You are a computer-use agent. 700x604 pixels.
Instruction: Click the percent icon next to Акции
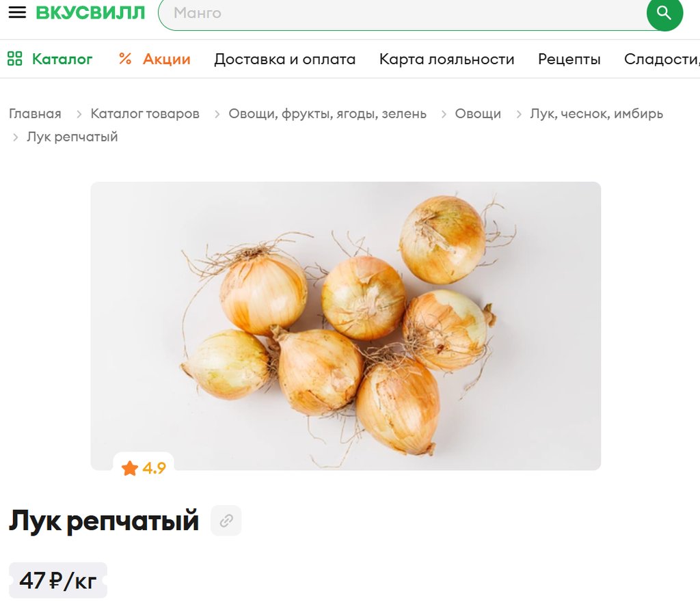pyautogui.click(x=125, y=59)
